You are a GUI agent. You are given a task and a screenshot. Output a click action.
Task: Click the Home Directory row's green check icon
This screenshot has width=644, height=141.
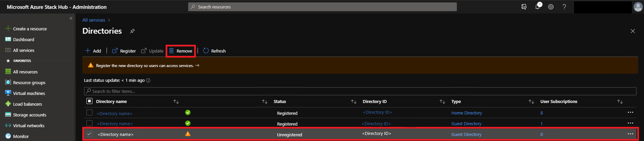[188, 112]
